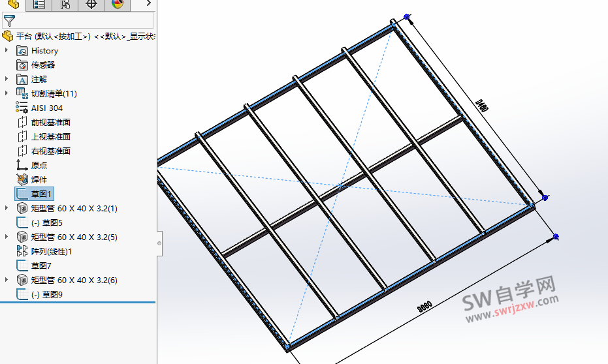This screenshot has height=364, width=608.
Task: Select the 传感器 sensors folder icon
Action: coord(22,65)
